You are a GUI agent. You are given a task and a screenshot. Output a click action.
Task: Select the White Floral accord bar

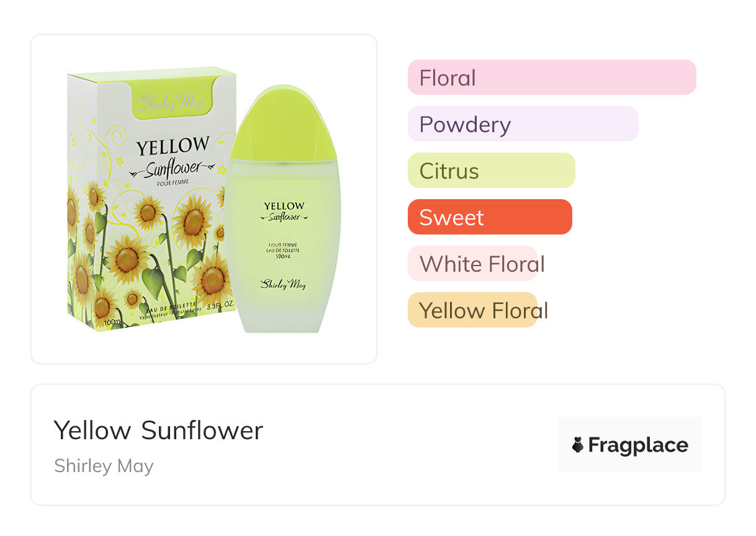pos(472,264)
